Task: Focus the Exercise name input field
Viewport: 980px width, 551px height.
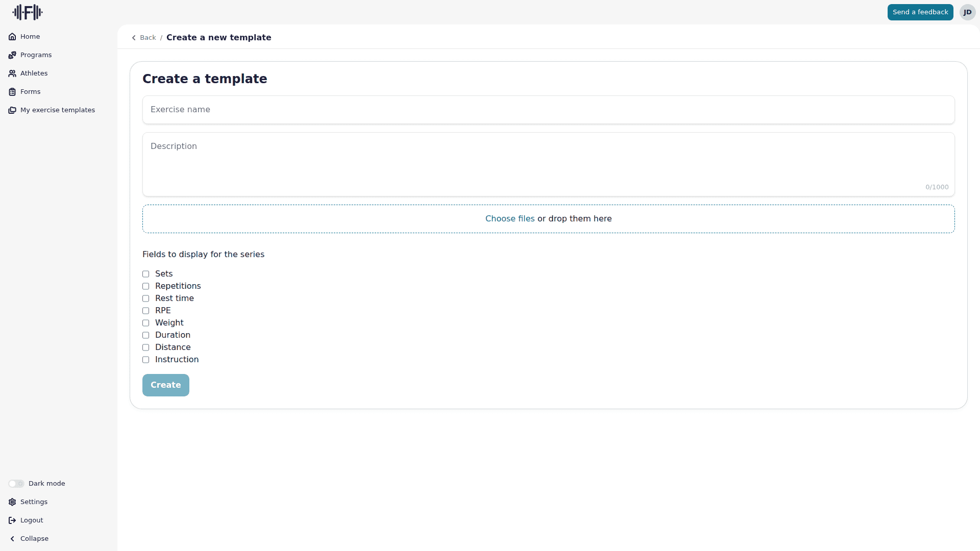Action: 549,110
